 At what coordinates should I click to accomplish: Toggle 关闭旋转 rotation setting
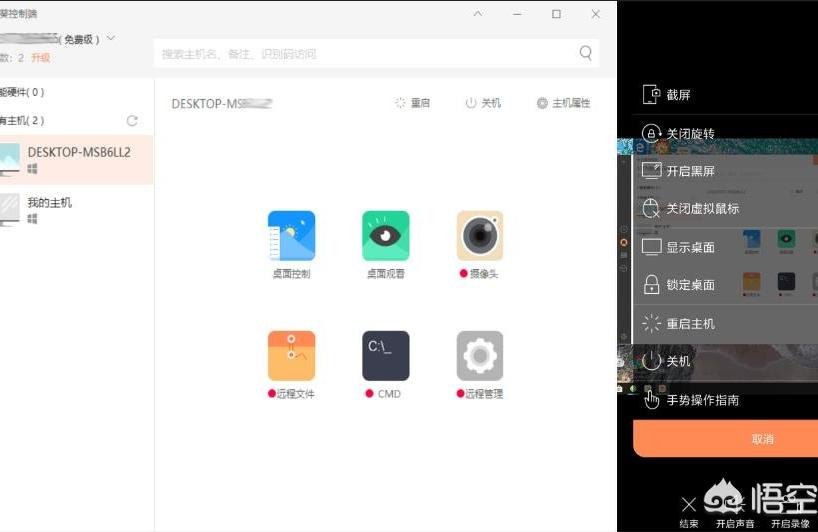tap(690, 134)
